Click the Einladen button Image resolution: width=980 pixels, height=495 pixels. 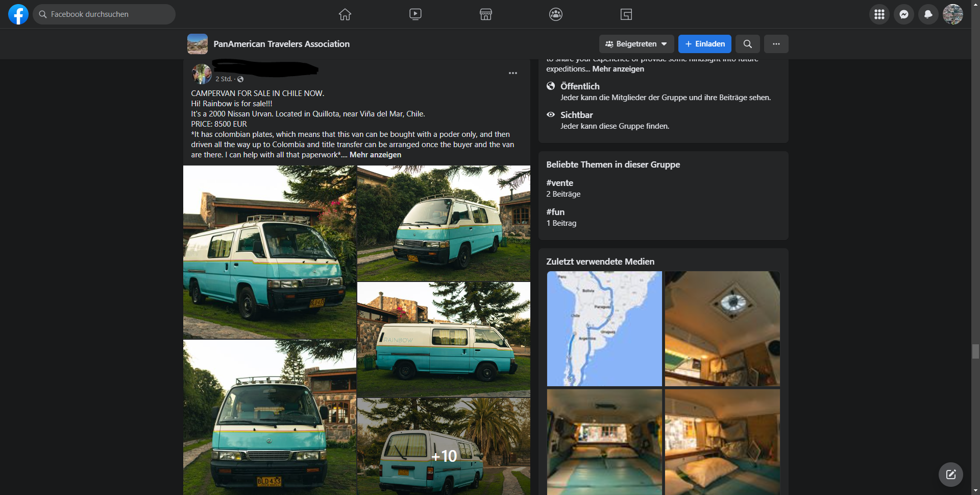(705, 44)
